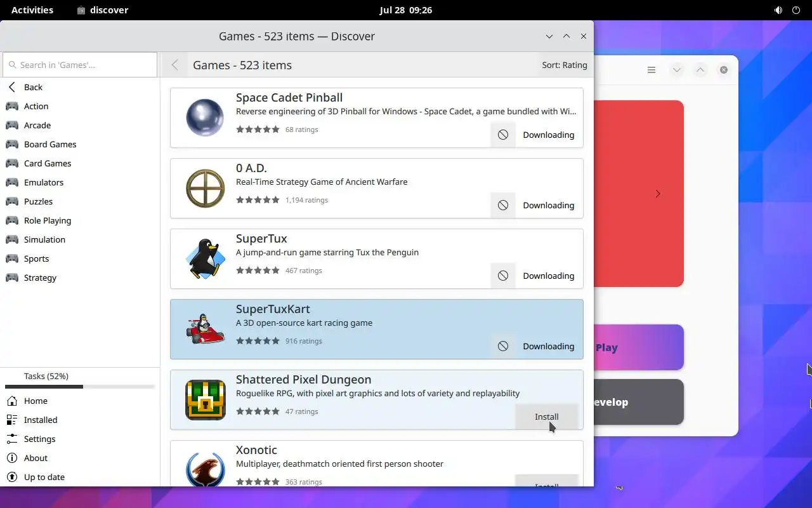Click the up chevron in background window header

(700, 70)
